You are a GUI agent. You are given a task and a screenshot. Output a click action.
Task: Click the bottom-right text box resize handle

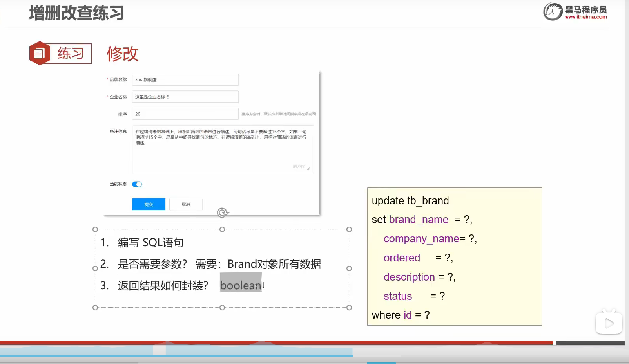point(349,308)
